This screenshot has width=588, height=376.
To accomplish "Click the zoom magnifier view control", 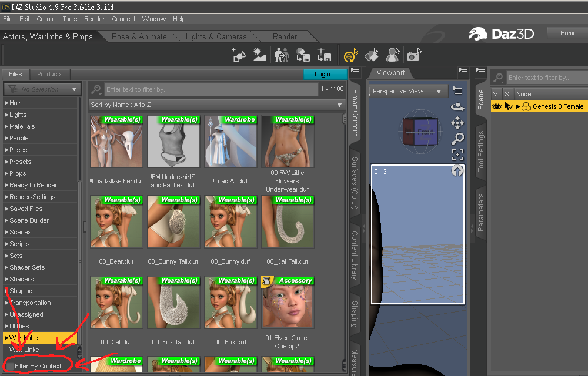I will (x=457, y=139).
